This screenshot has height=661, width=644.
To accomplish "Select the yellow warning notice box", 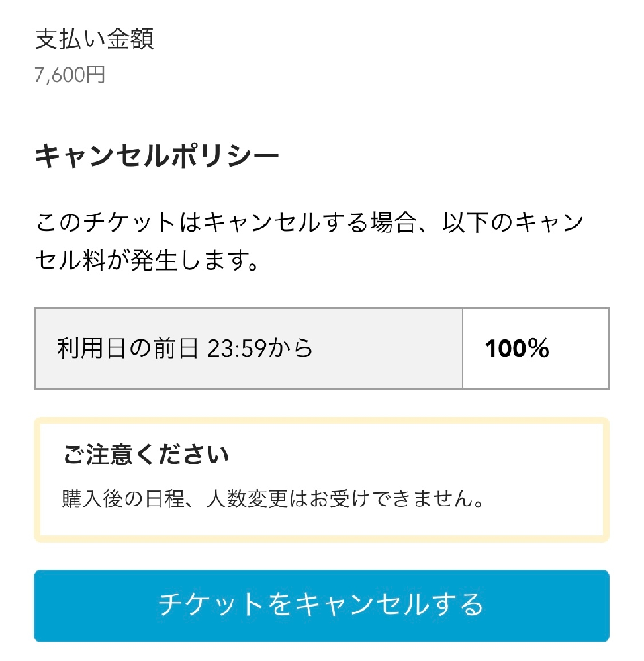I will point(322,478).
